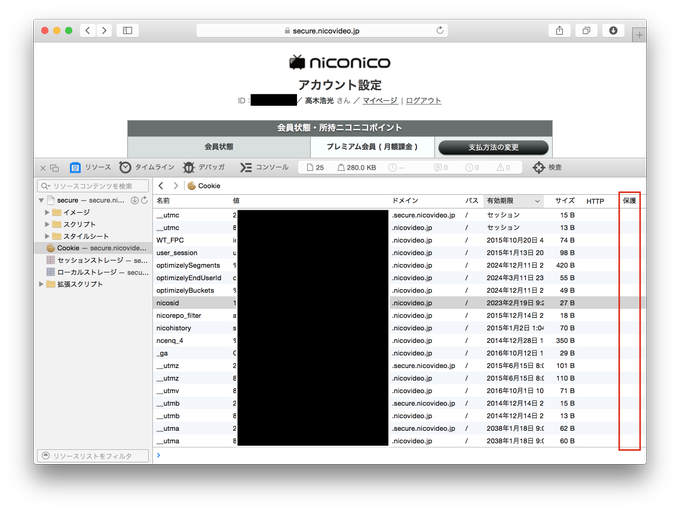
Task: Click the リソースリストをフィルタ filter field
Action: [93, 456]
